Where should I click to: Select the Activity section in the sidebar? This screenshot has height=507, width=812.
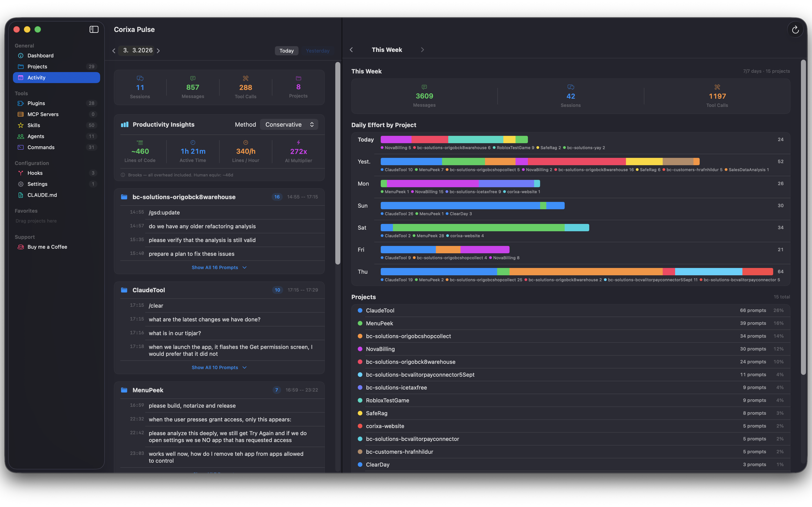click(37, 77)
